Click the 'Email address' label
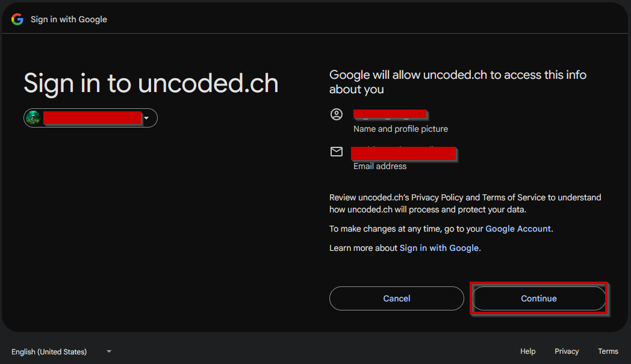Viewport: 631px width, 364px height. coord(380,166)
